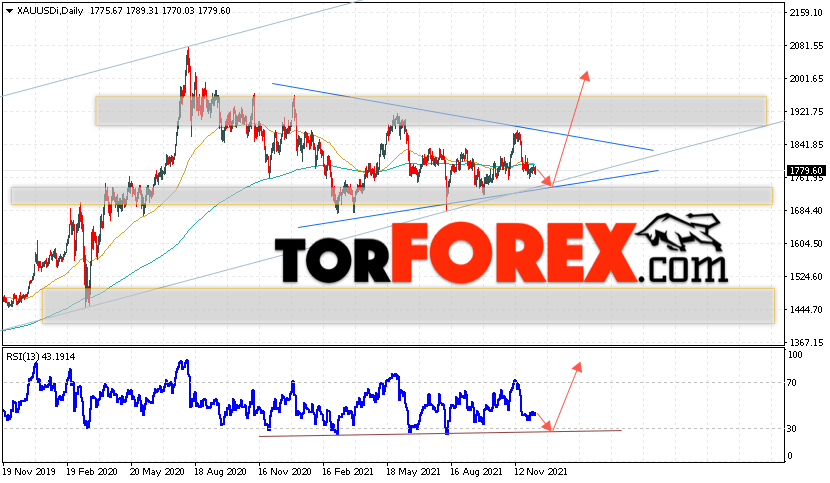
Task: Select price level 1604.50 on the scale
Action: [806, 244]
